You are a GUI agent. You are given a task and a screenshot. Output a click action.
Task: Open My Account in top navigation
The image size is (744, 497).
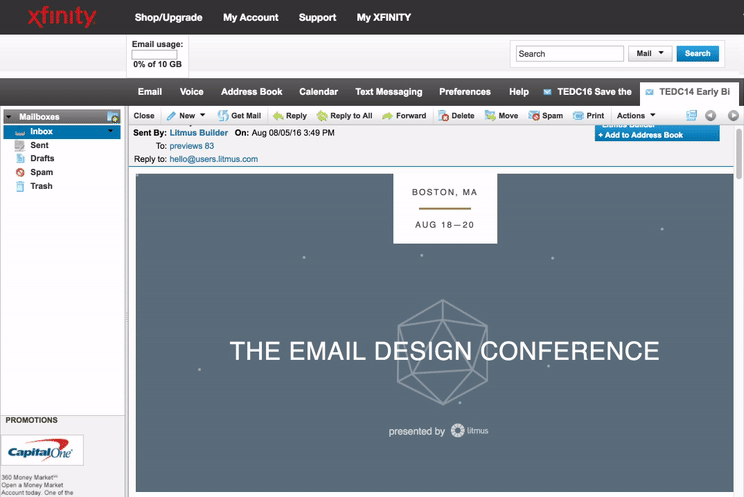251,18
